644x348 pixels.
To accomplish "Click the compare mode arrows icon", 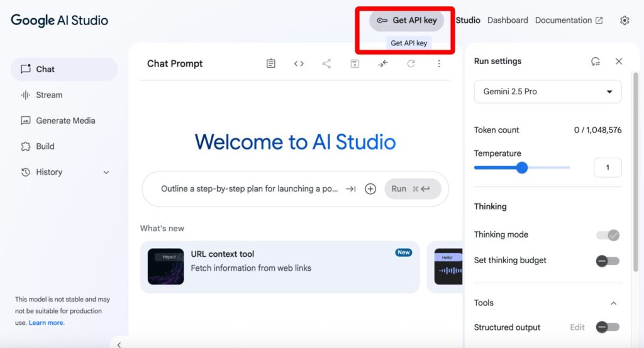I will point(383,63).
